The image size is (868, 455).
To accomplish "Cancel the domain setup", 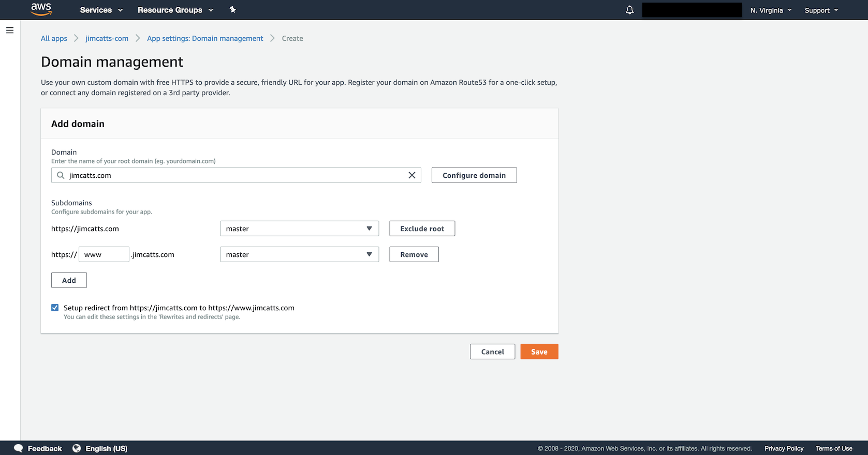I will pos(493,352).
